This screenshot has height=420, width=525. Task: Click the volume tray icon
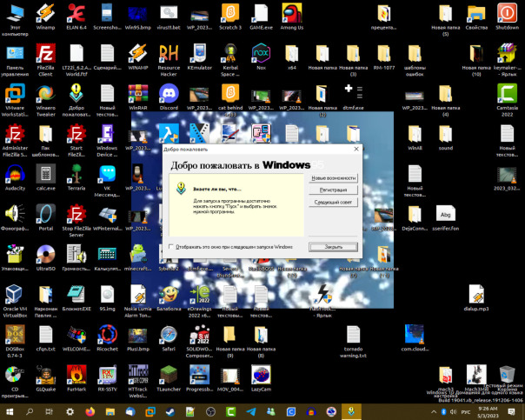pos(454,411)
